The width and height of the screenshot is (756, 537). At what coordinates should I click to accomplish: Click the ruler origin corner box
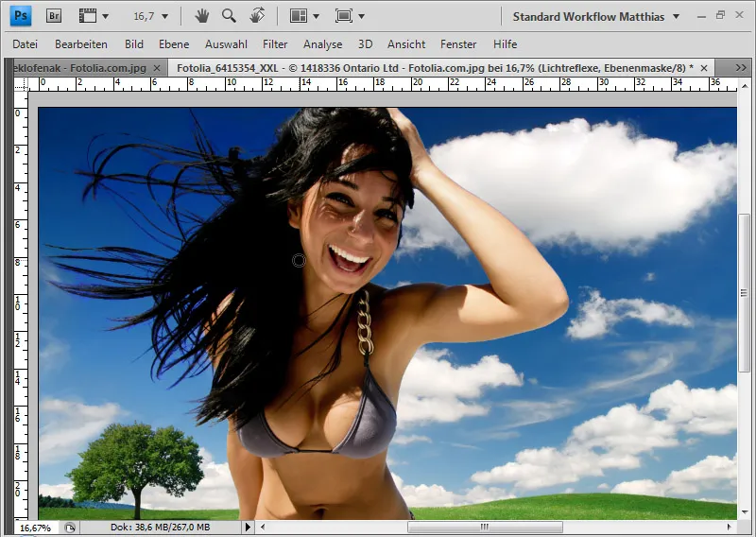[x=21, y=84]
